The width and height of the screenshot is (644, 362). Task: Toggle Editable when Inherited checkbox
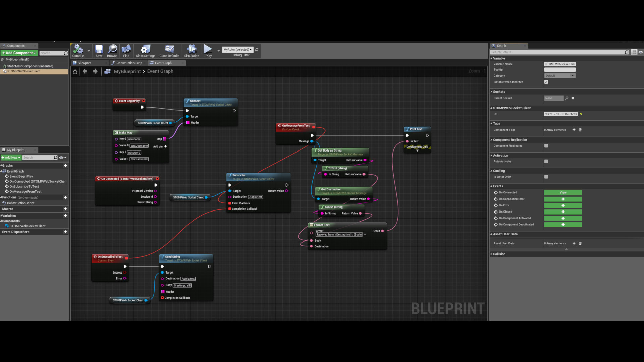tap(546, 82)
